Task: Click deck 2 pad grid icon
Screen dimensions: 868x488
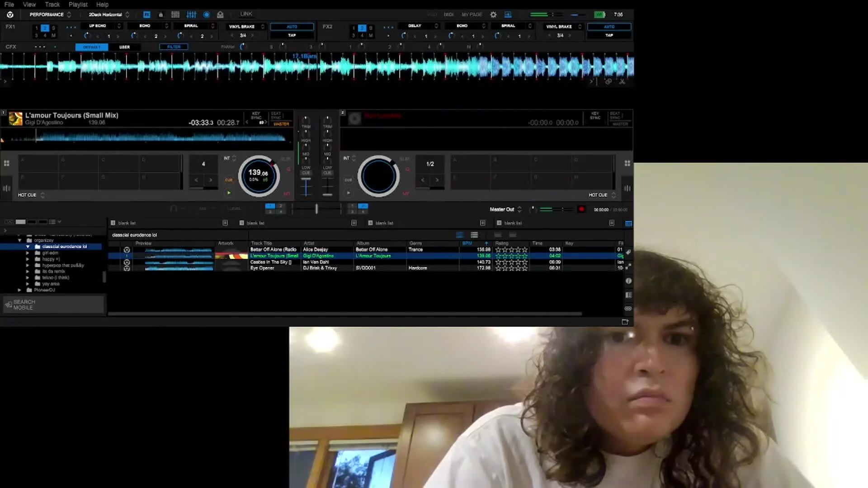Action: pos(627,163)
